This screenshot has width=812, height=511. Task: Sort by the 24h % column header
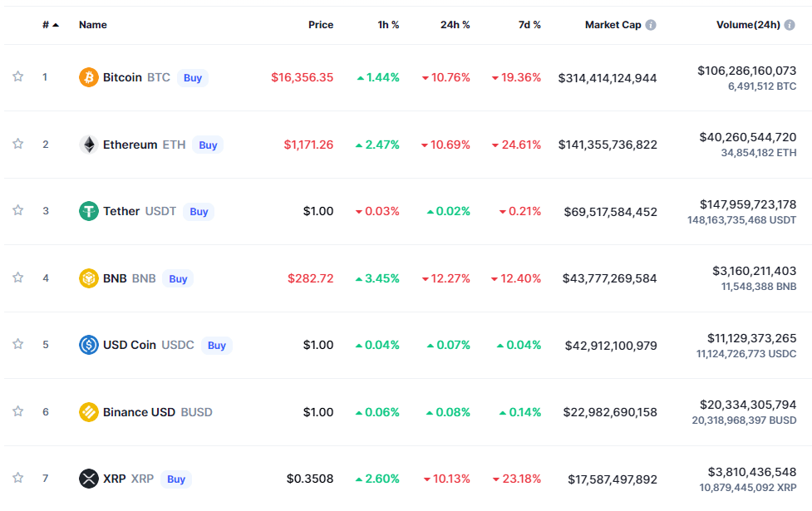pyautogui.click(x=455, y=25)
